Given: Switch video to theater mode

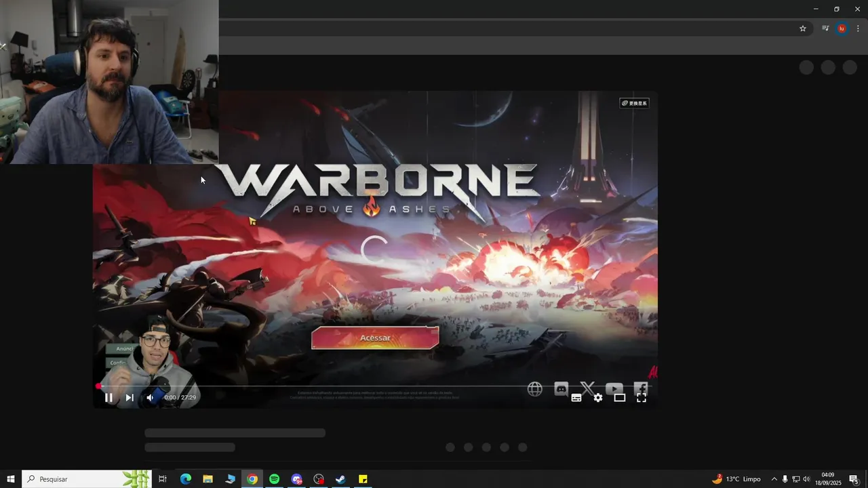Looking at the screenshot, I should pyautogui.click(x=620, y=398).
